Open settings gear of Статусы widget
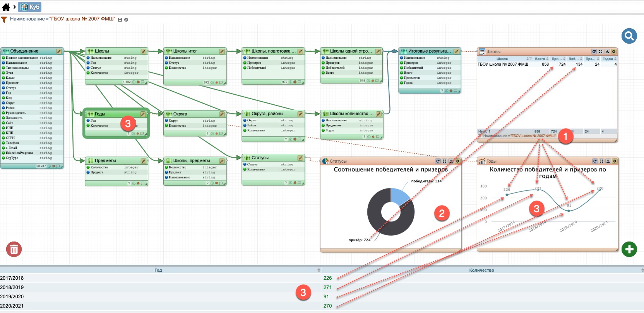The height and width of the screenshot is (313, 644). (457, 161)
